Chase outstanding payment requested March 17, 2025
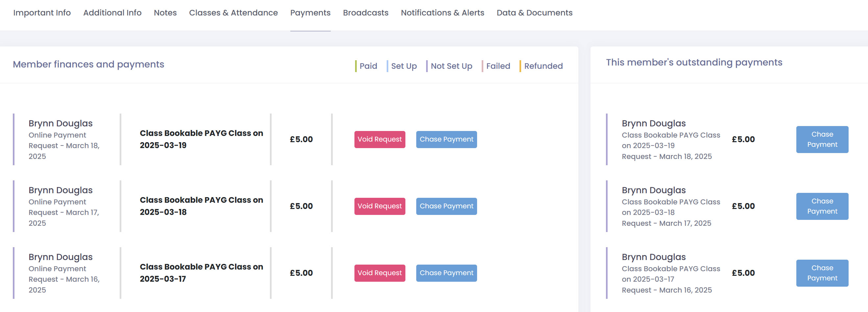This screenshot has width=868, height=312. pos(822,206)
